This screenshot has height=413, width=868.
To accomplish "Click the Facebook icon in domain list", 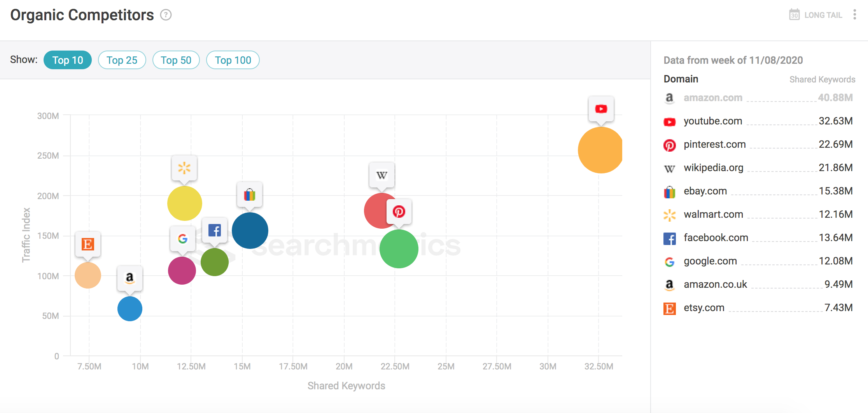I will [669, 238].
